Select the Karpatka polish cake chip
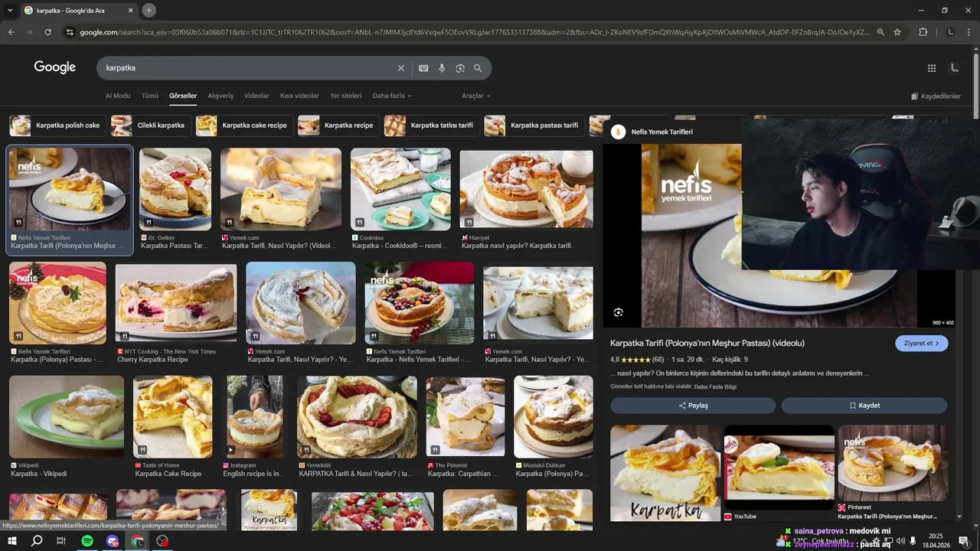 [x=57, y=126]
